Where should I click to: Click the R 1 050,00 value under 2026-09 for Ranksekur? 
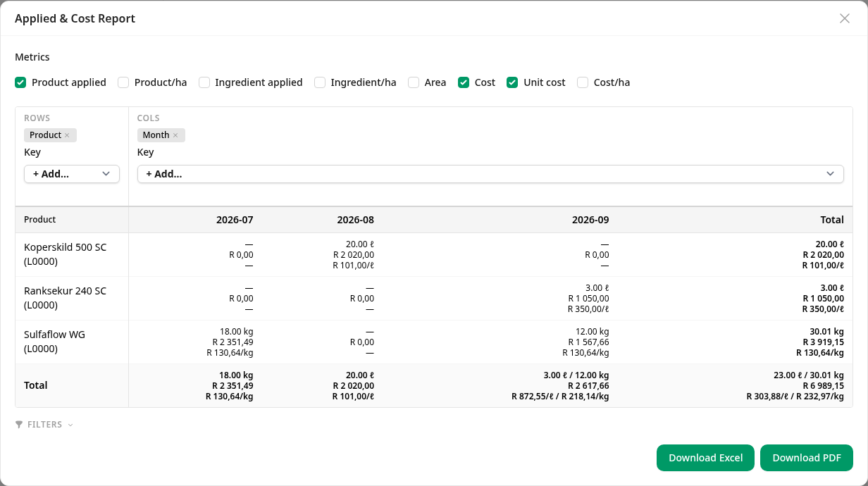tap(588, 299)
